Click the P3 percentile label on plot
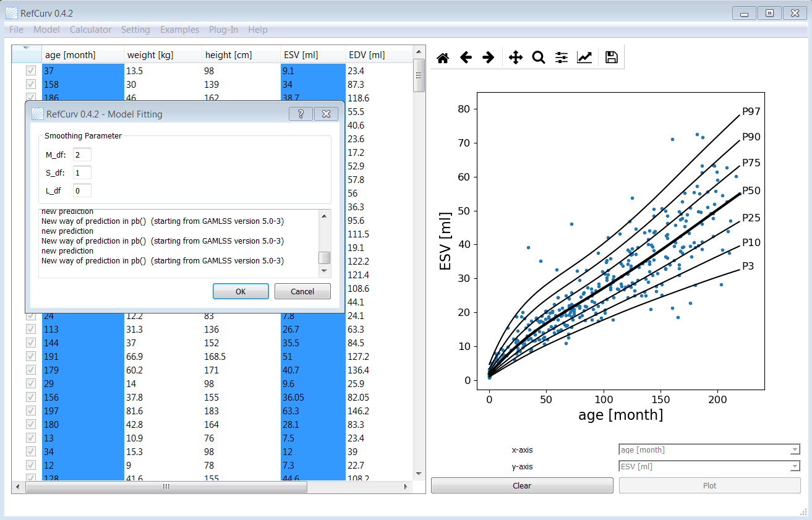Viewport: 812px width, 520px height. pos(749,266)
